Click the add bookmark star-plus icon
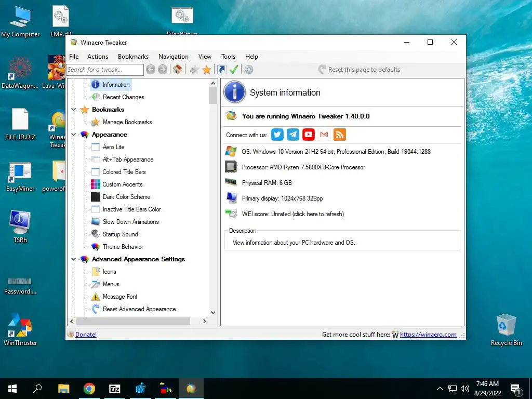 tap(194, 70)
